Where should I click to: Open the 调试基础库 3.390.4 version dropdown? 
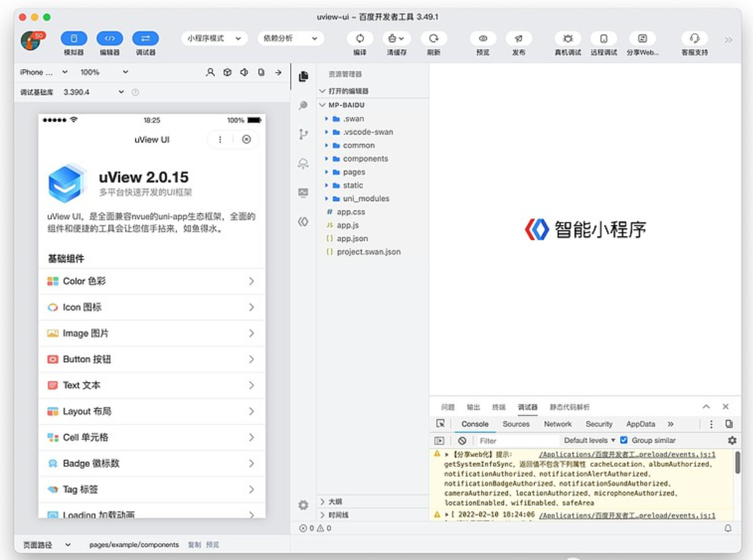94,93
